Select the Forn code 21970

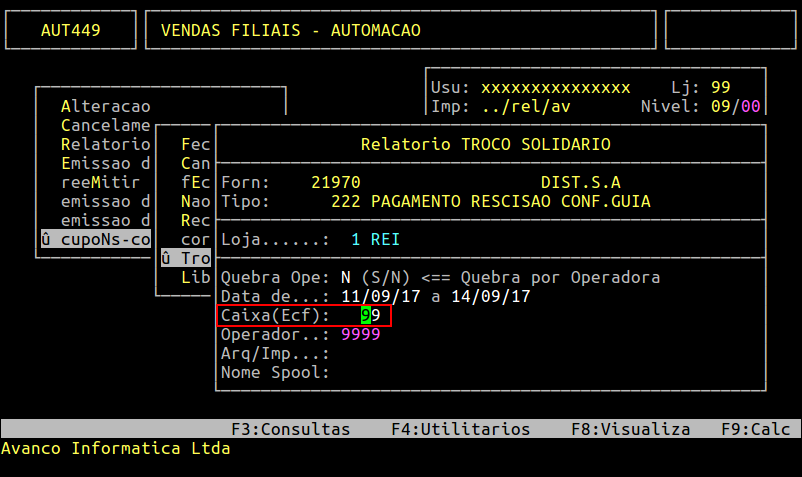pyautogui.click(x=335, y=182)
